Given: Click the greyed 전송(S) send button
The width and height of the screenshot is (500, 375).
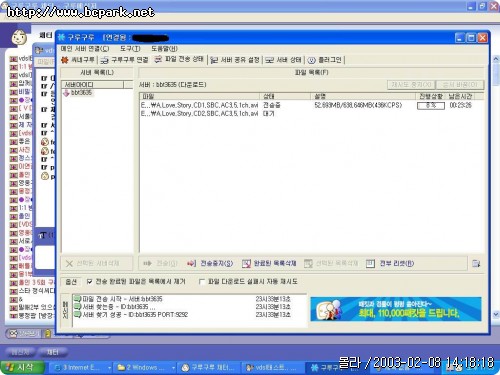Looking at the screenshot, I should [160, 264].
